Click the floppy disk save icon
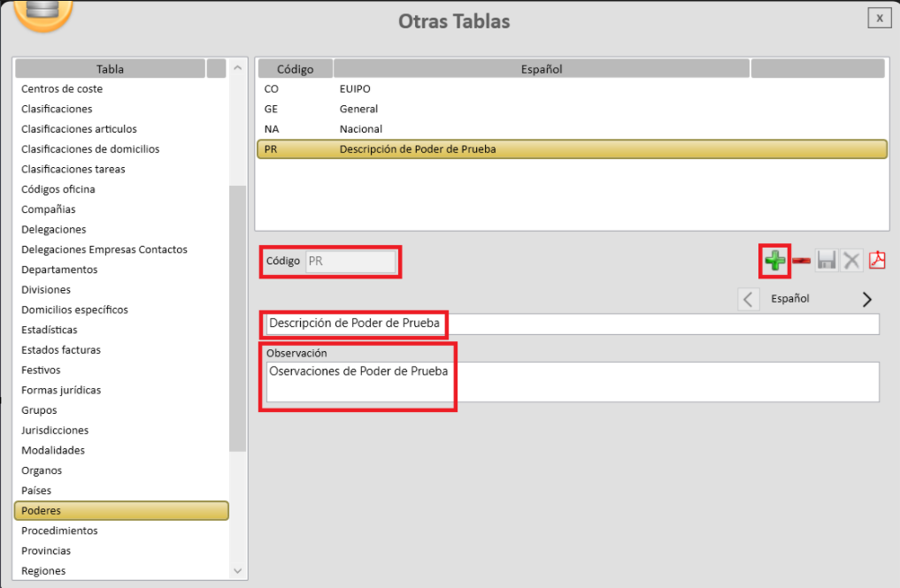Viewport: 900px width, 588px height. click(827, 261)
